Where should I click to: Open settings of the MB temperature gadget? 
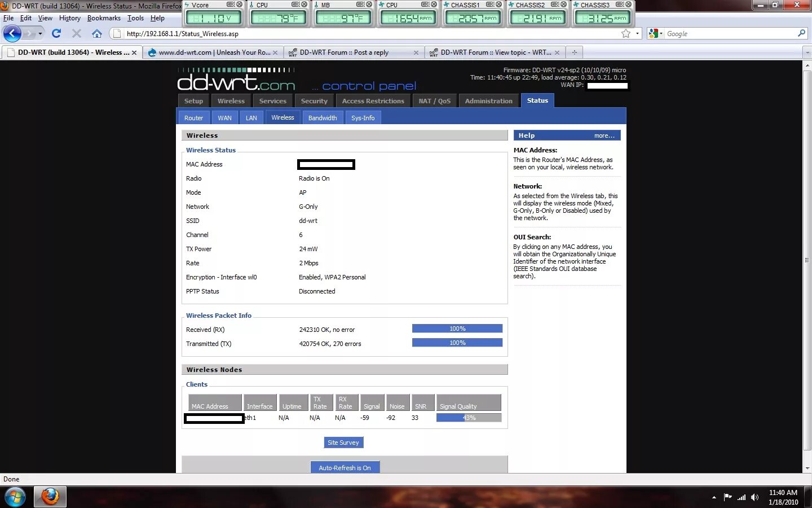(360, 5)
